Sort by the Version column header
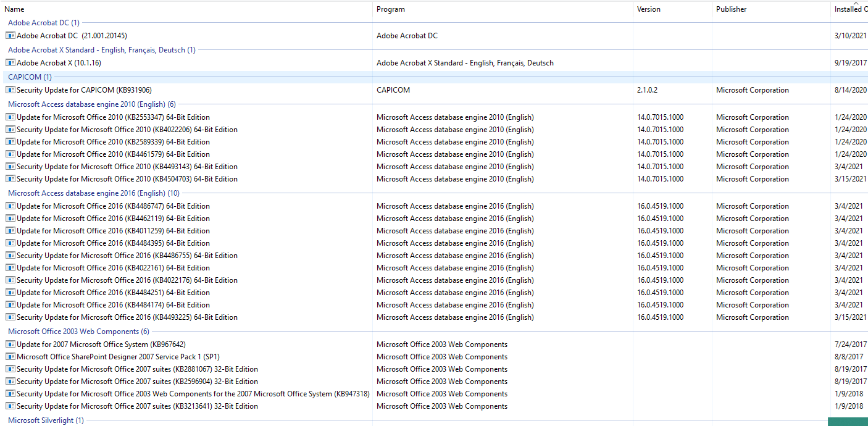The image size is (868, 426). [648, 9]
